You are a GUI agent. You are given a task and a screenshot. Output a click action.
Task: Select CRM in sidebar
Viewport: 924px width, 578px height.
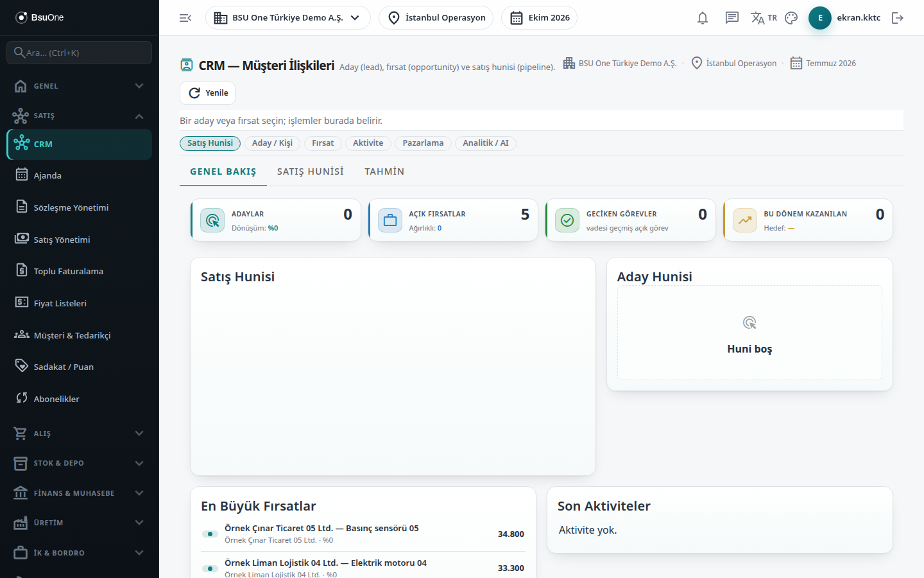[80, 144]
